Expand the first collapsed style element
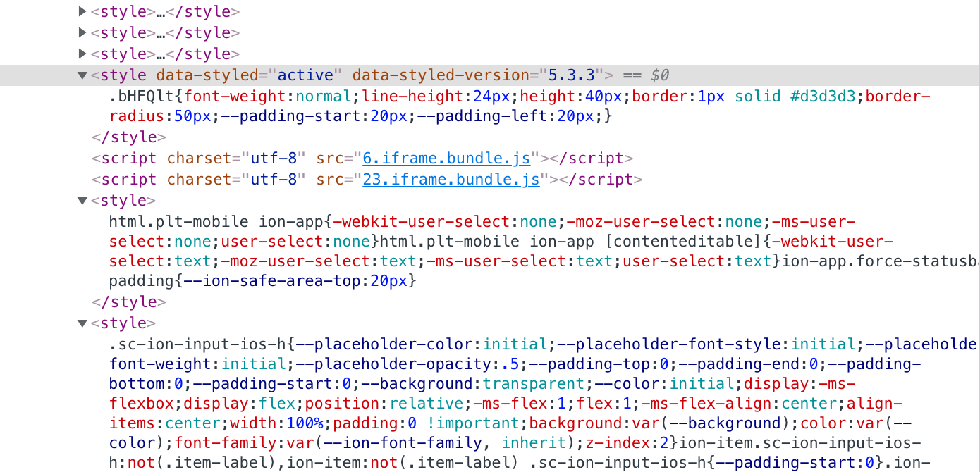980x472 pixels. (x=82, y=12)
